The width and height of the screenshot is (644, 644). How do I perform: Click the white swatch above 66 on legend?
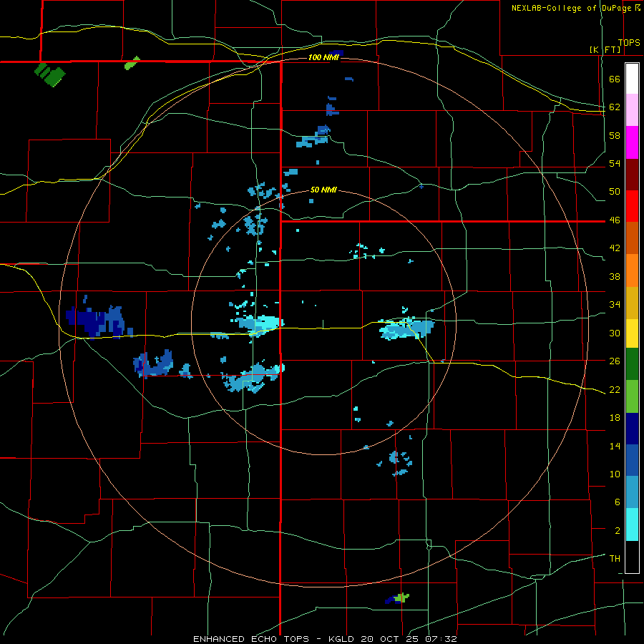tap(632, 79)
